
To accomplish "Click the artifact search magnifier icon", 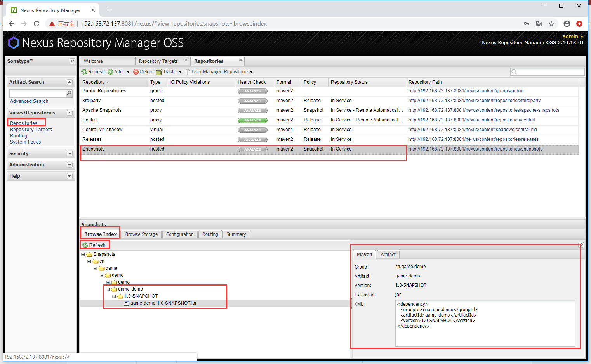I will (69, 93).
